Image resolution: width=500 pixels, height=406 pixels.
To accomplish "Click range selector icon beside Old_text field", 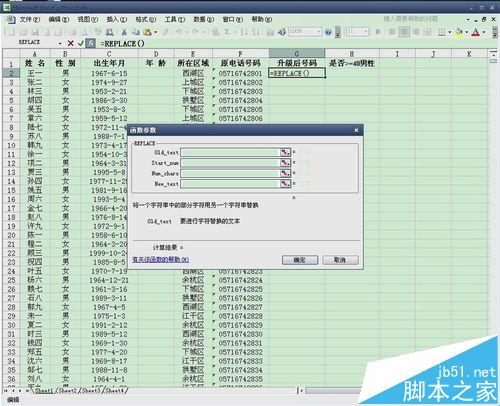I will point(285,152).
